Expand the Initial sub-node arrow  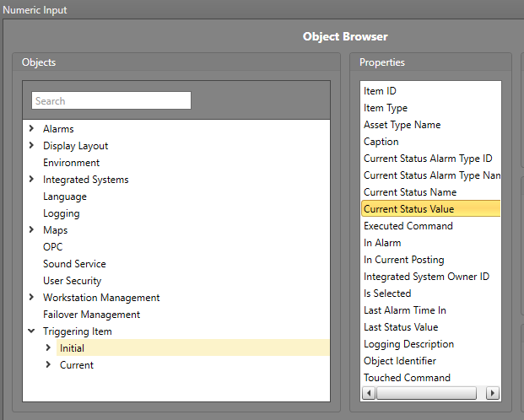click(48, 348)
